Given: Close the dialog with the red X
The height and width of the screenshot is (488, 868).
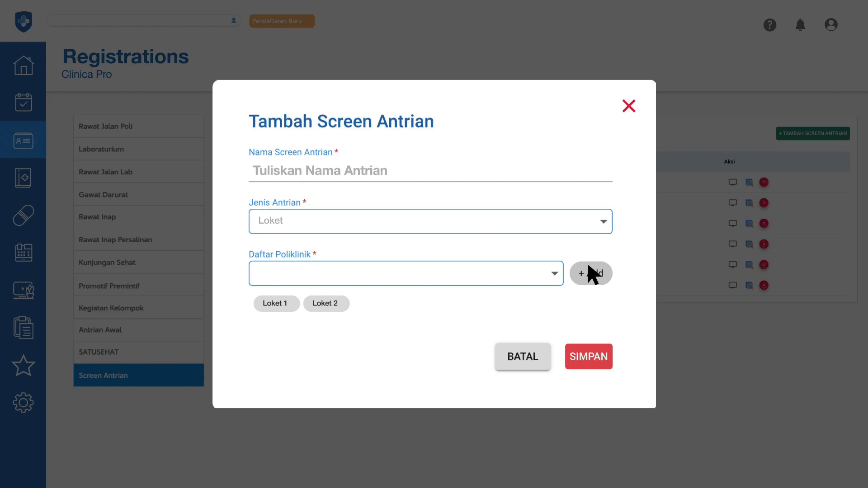Looking at the screenshot, I should pyautogui.click(x=628, y=106).
